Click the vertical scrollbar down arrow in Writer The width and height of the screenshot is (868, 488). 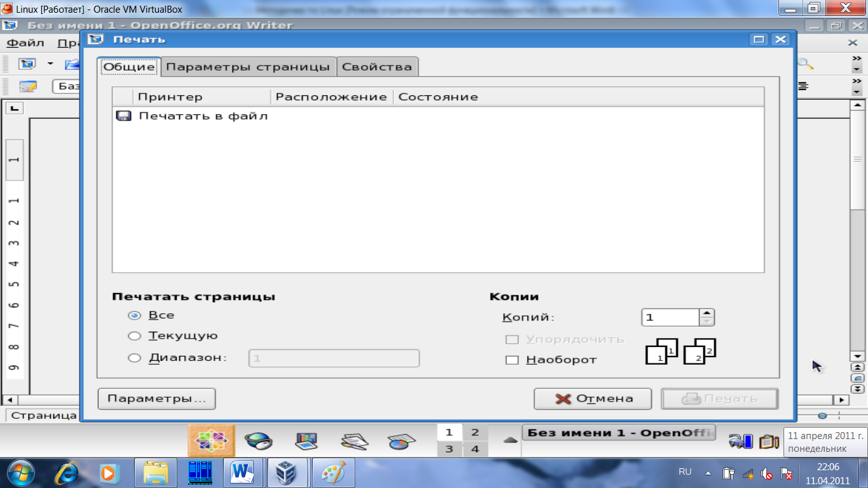[857, 356]
